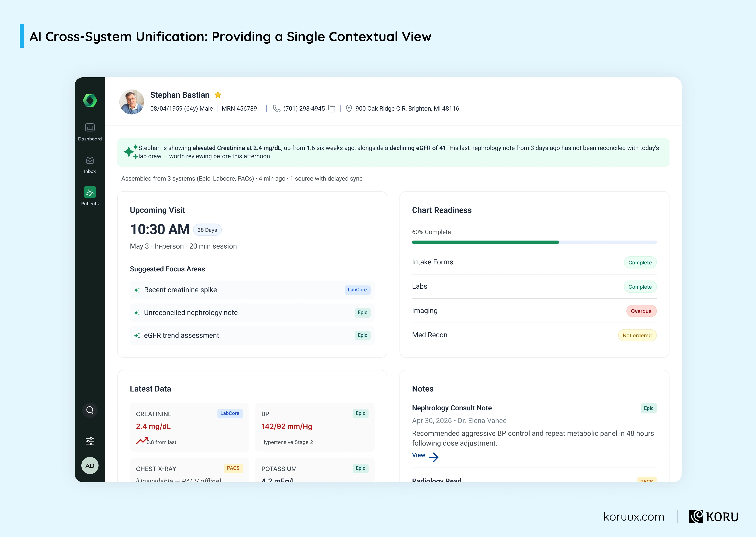
Task: Click the phone icon beside the number
Action: (x=277, y=109)
